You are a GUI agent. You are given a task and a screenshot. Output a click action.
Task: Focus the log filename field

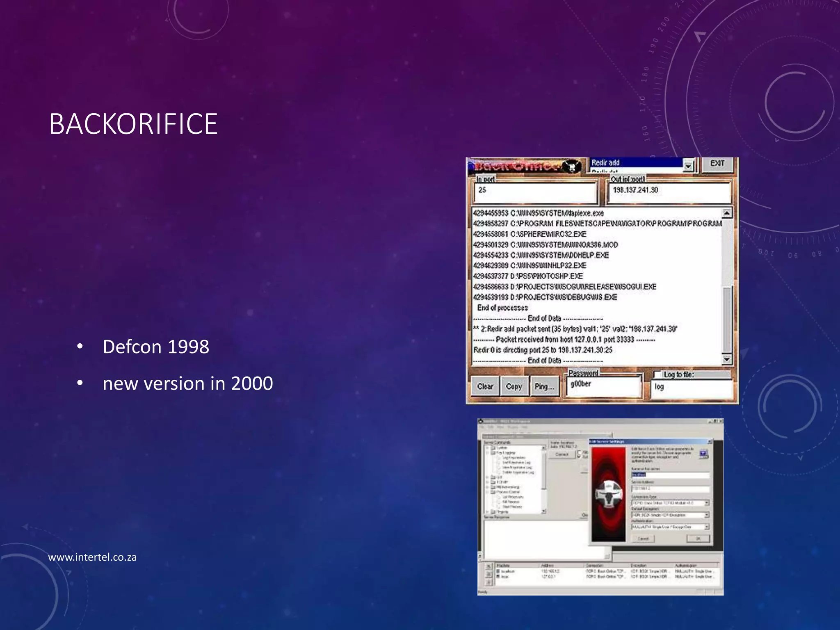pos(692,389)
